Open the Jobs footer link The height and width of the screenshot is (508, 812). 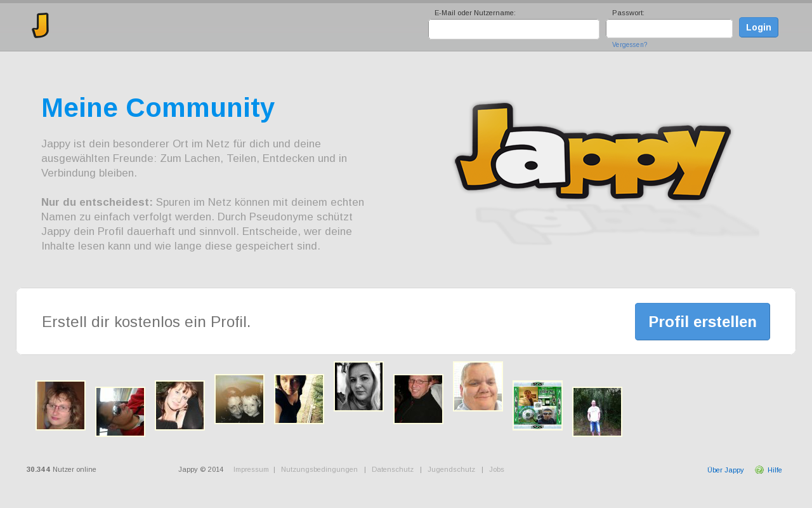pyautogui.click(x=497, y=469)
